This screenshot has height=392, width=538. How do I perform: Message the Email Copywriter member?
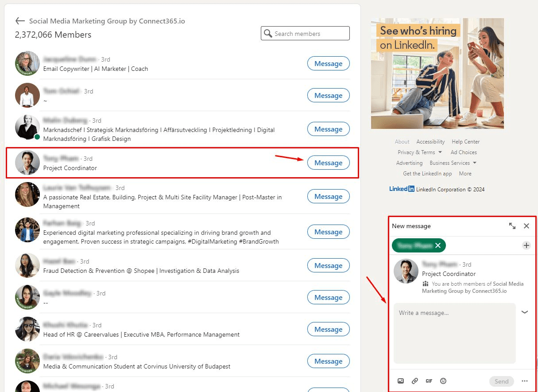(328, 64)
